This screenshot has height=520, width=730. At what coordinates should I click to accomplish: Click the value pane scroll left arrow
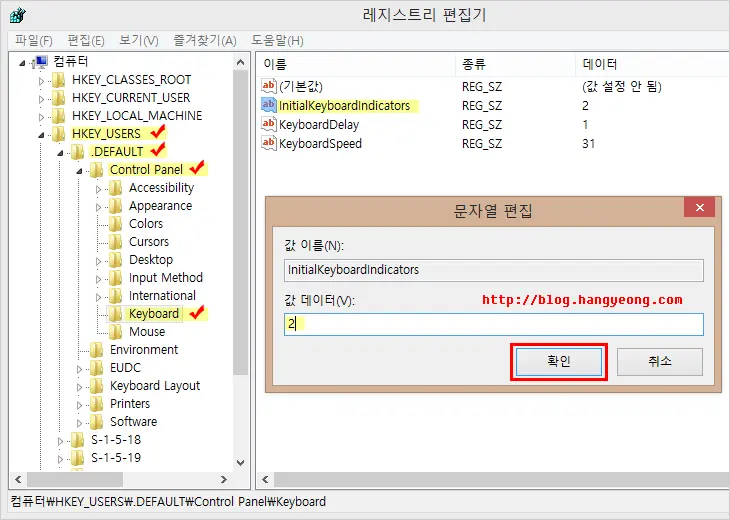pos(265,479)
